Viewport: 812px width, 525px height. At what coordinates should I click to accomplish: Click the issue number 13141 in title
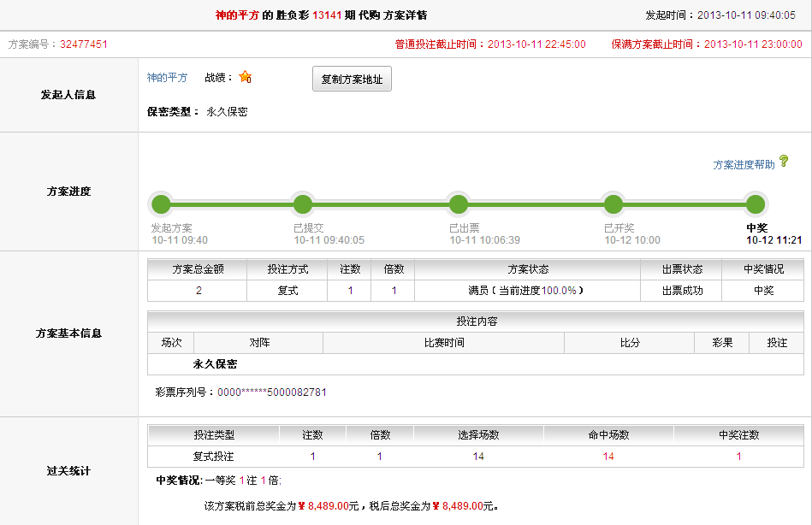coord(329,15)
